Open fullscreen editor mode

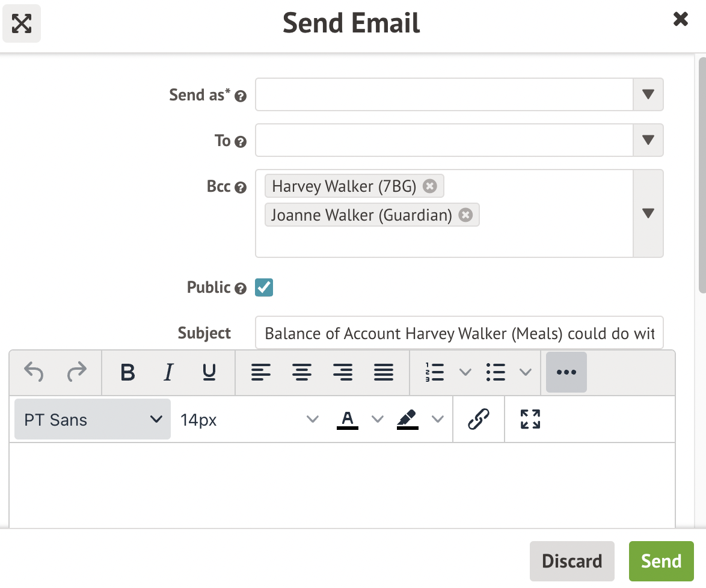click(x=530, y=419)
